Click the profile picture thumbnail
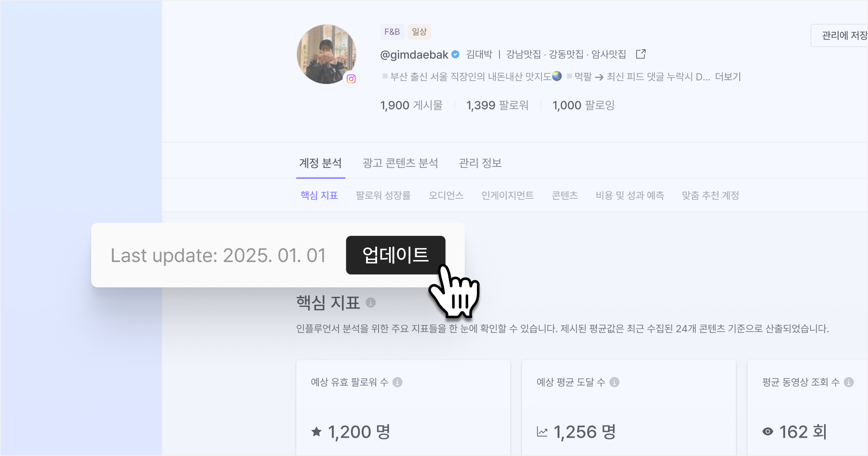This screenshot has width=868, height=456. click(x=326, y=54)
